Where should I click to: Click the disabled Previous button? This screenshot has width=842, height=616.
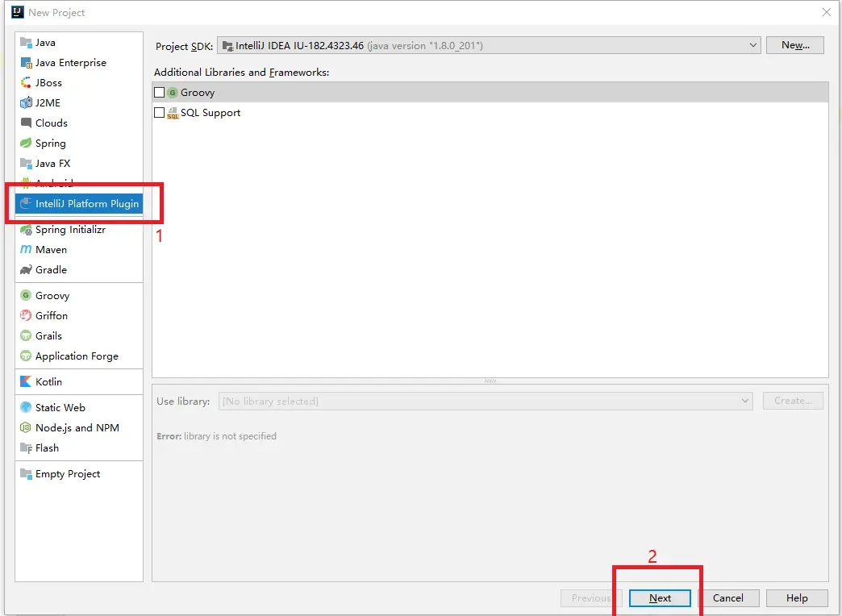tap(591, 597)
